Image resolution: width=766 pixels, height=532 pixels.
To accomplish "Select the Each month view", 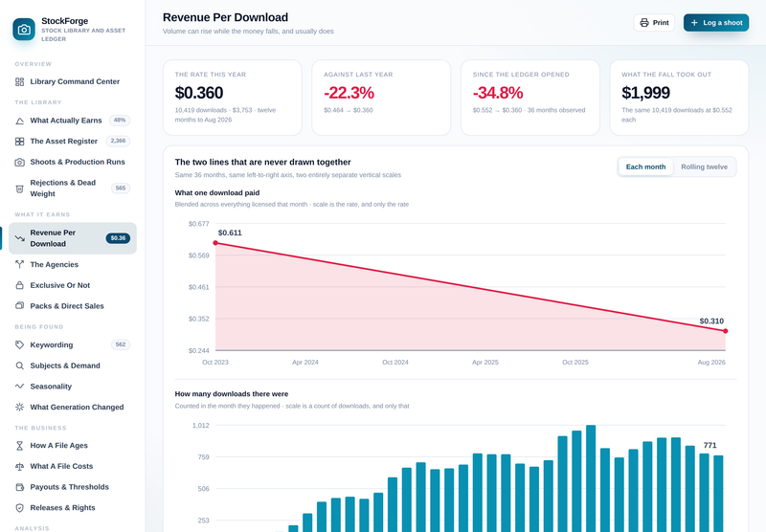I will tap(645, 166).
